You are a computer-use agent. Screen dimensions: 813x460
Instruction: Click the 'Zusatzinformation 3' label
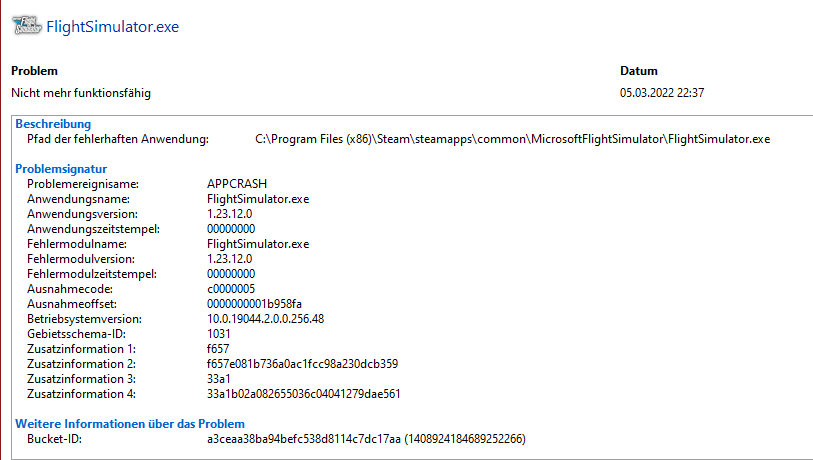point(81,380)
